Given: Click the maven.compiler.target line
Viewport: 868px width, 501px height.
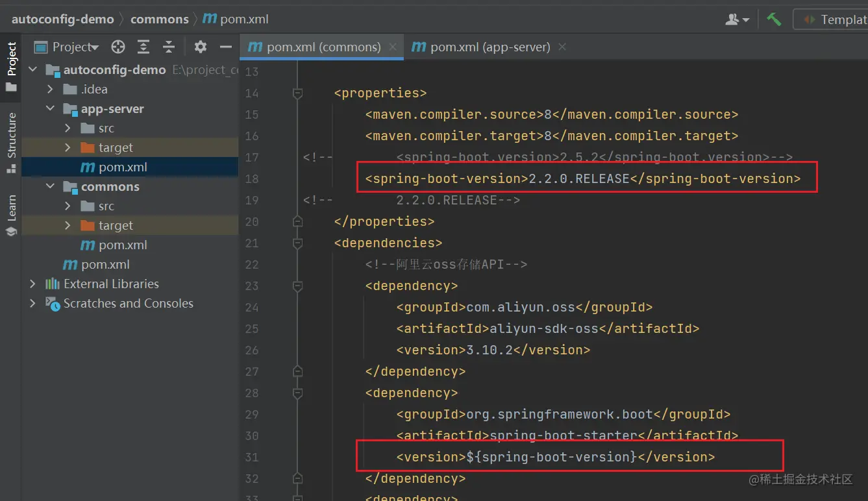Looking at the screenshot, I should coord(552,136).
